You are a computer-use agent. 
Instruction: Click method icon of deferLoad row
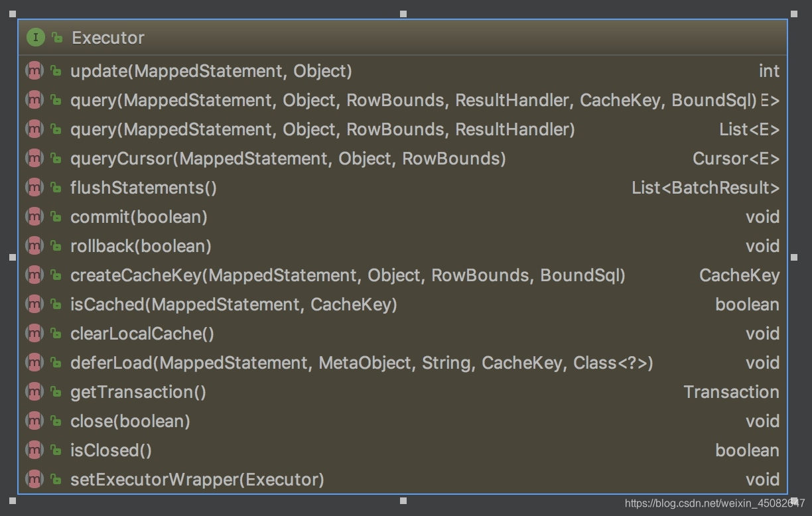pyautogui.click(x=34, y=362)
